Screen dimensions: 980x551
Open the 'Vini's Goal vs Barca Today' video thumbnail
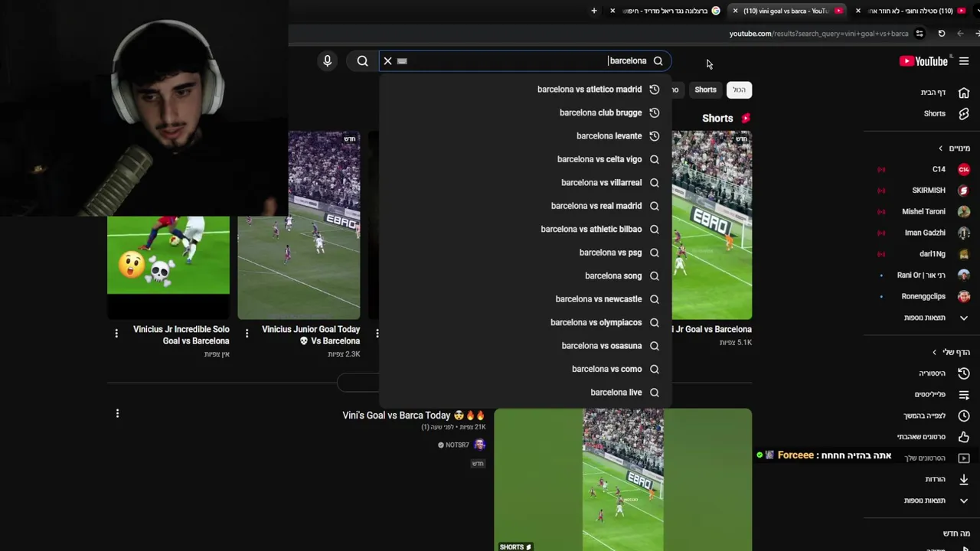tap(622, 479)
